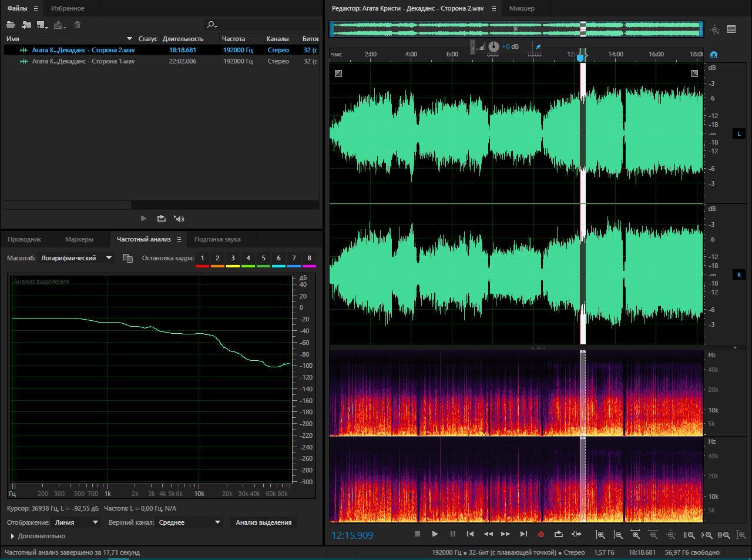Toggle auto-play speaker icon in Files panel
This screenshot has width=752, height=560.
[179, 219]
